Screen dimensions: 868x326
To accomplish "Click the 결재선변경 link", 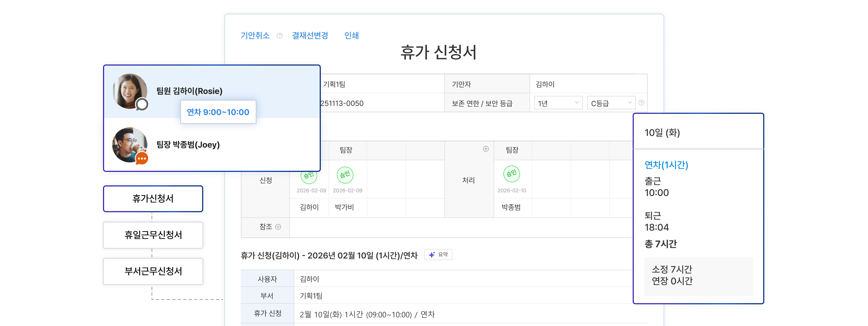I will click(310, 36).
